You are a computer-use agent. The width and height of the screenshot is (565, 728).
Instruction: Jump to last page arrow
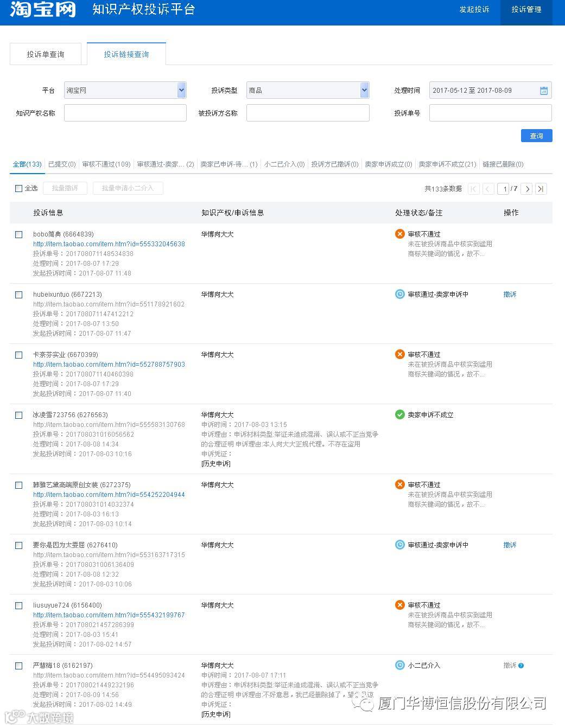click(541, 189)
